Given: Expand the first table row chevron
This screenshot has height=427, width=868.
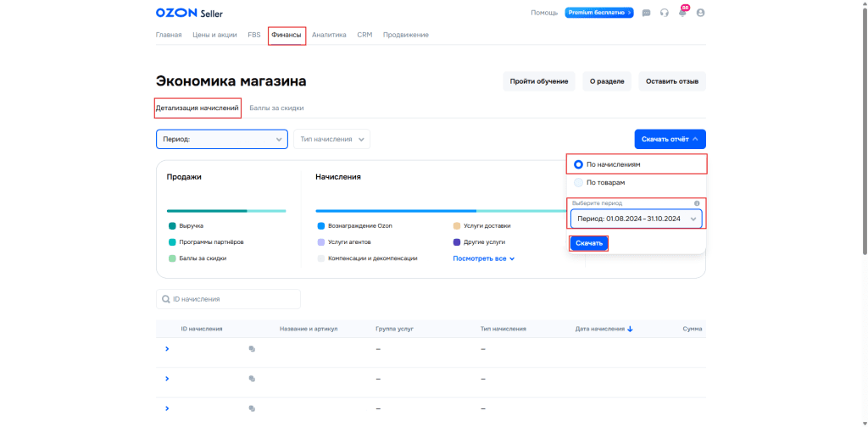Looking at the screenshot, I should tap(167, 349).
